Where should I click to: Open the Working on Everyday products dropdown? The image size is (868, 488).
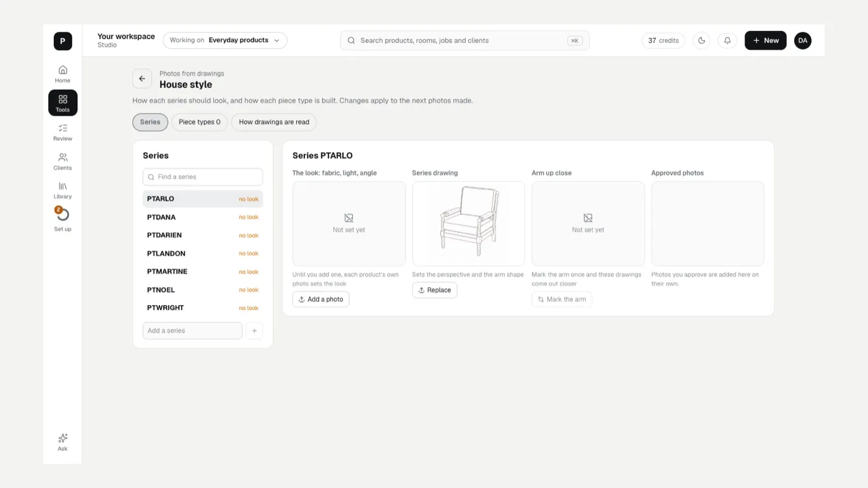[225, 40]
